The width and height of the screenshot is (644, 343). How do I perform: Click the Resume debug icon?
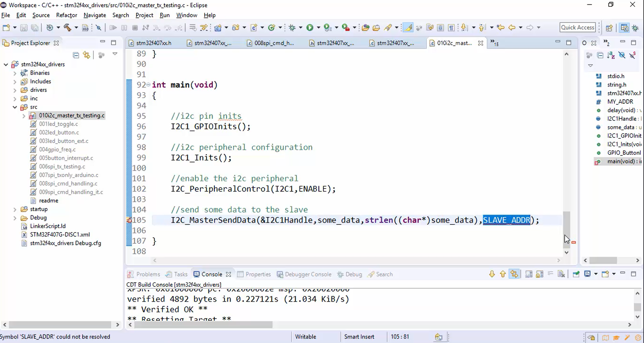point(113,28)
